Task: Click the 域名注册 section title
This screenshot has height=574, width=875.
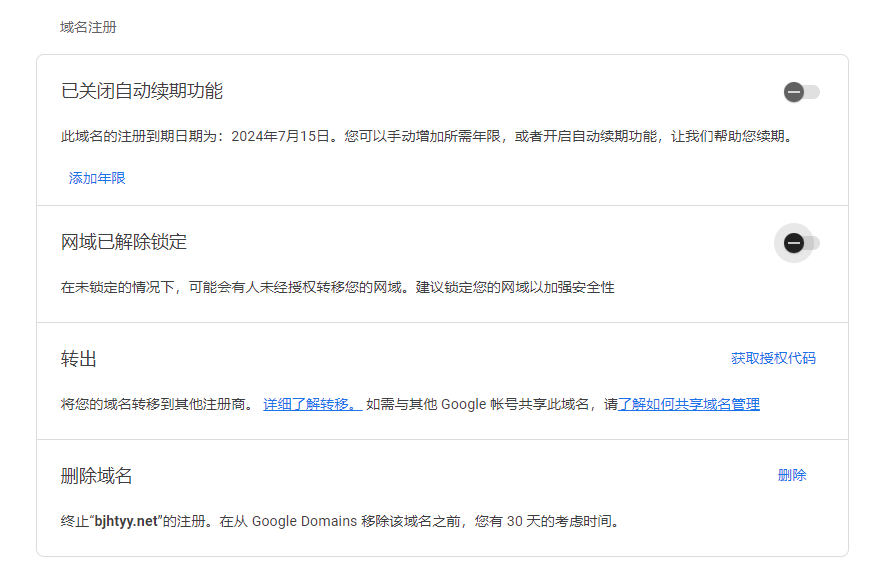Action: pos(88,27)
